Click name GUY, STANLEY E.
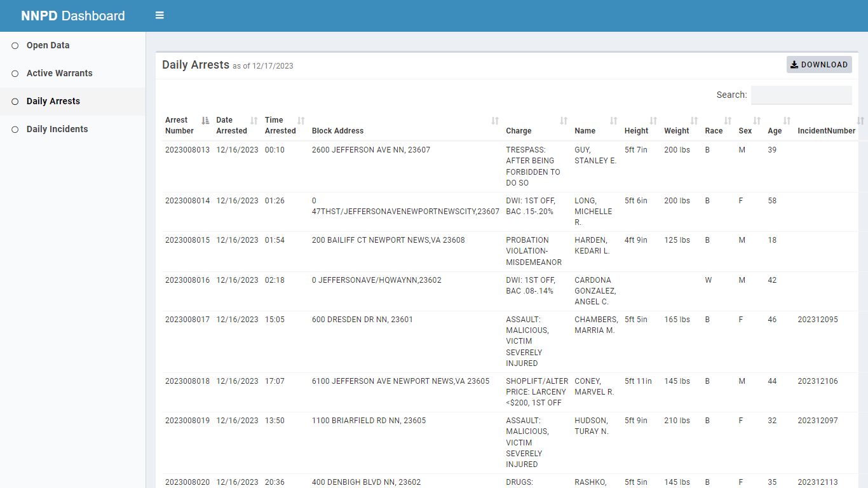 pyautogui.click(x=595, y=156)
